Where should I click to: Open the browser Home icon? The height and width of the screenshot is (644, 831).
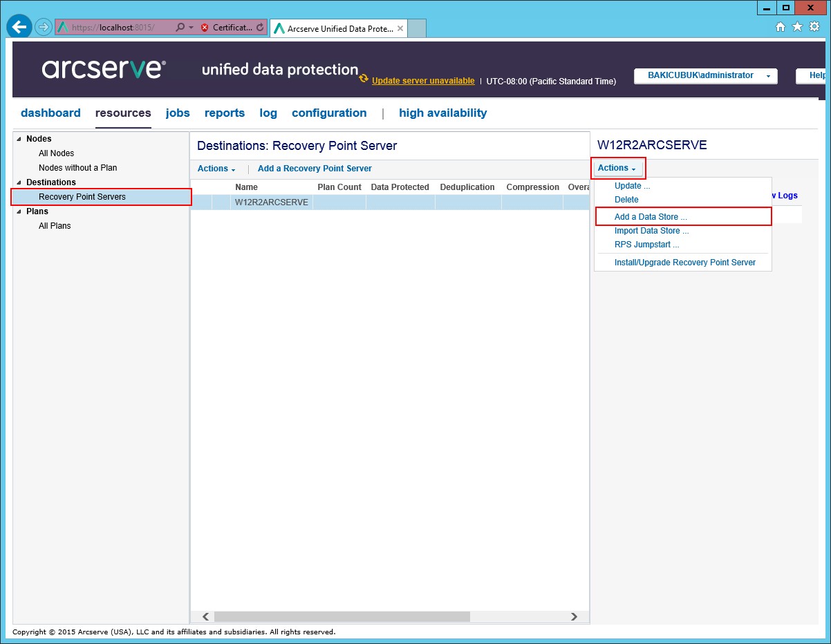781,27
